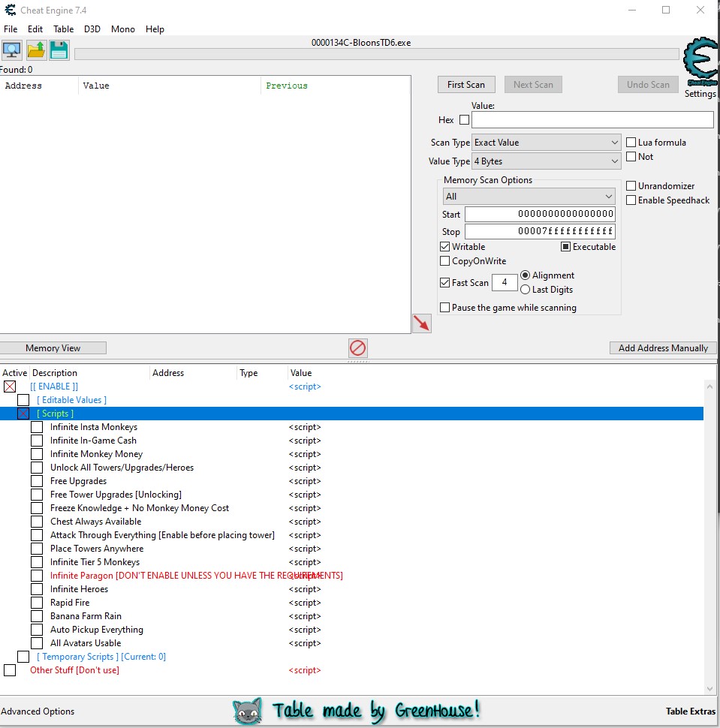Click the Stop address field
The image size is (720, 728).
[x=541, y=231]
